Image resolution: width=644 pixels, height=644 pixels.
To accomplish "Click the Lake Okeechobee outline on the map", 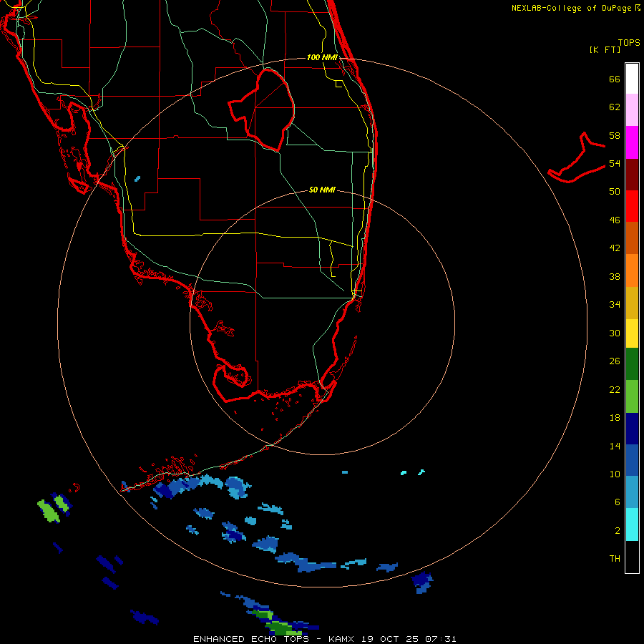I will 261,109.
